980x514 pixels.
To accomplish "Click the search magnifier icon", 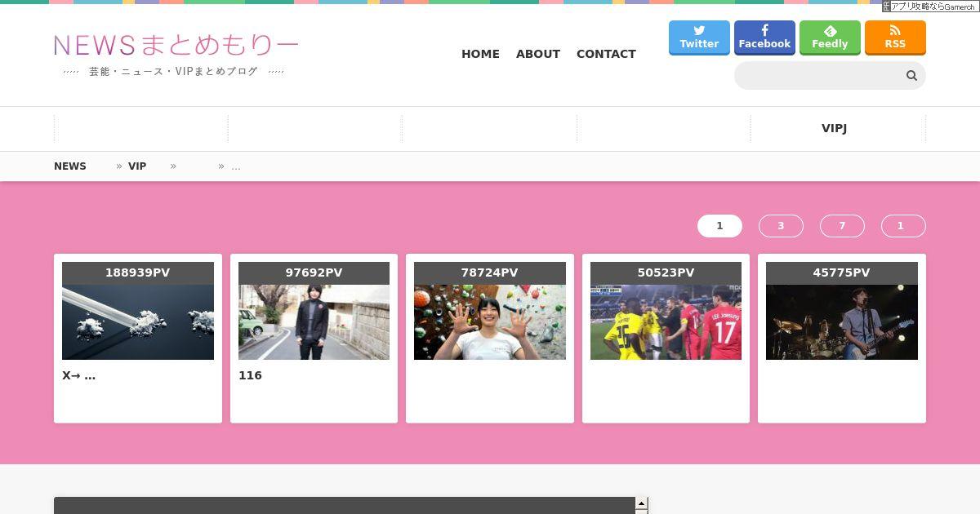I will point(911,76).
